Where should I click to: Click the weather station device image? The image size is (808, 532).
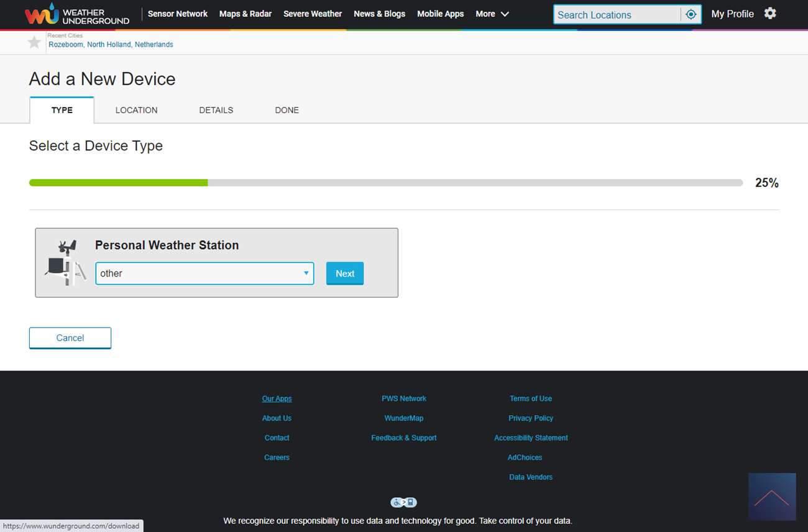tap(65, 263)
